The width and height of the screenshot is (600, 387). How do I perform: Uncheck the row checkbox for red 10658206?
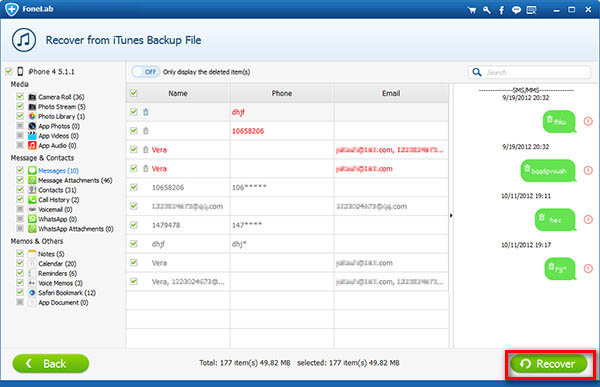(134, 131)
